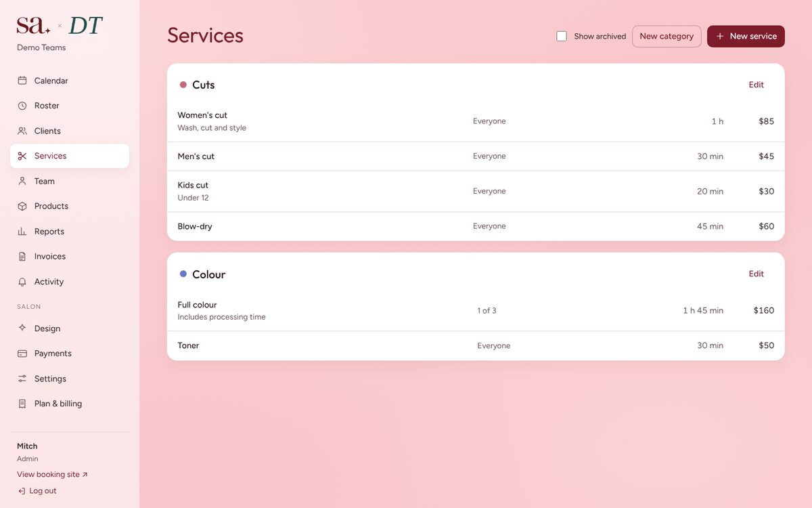This screenshot has height=508, width=812.
Task: Click the Wash, cut and style description
Action: click(x=212, y=128)
